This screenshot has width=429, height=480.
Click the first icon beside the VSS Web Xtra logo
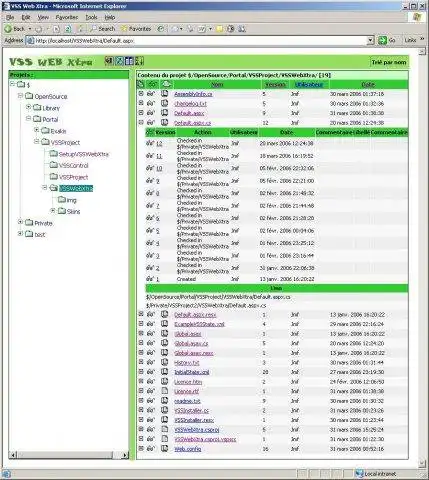(x=109, y=61)
